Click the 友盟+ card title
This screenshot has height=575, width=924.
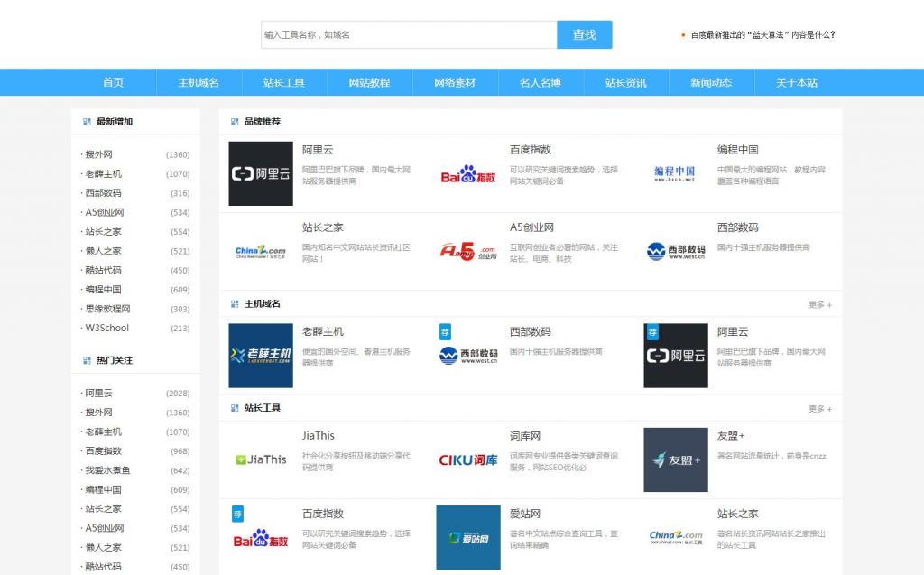pos(731,436)
